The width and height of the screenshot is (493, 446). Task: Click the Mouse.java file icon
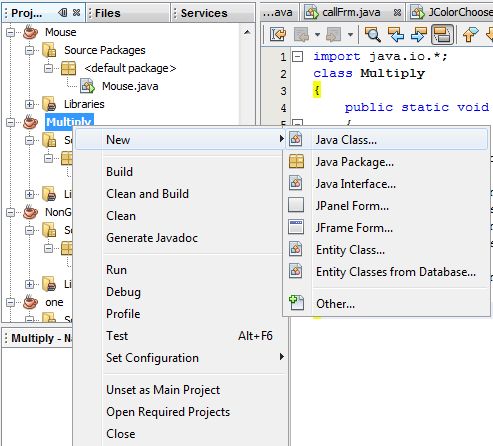[88, 86]
